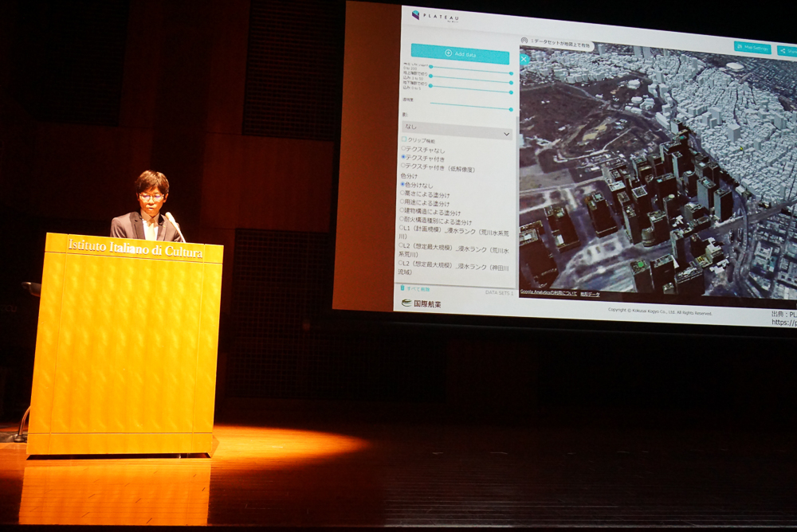Click the Add data button

(460, 54)
